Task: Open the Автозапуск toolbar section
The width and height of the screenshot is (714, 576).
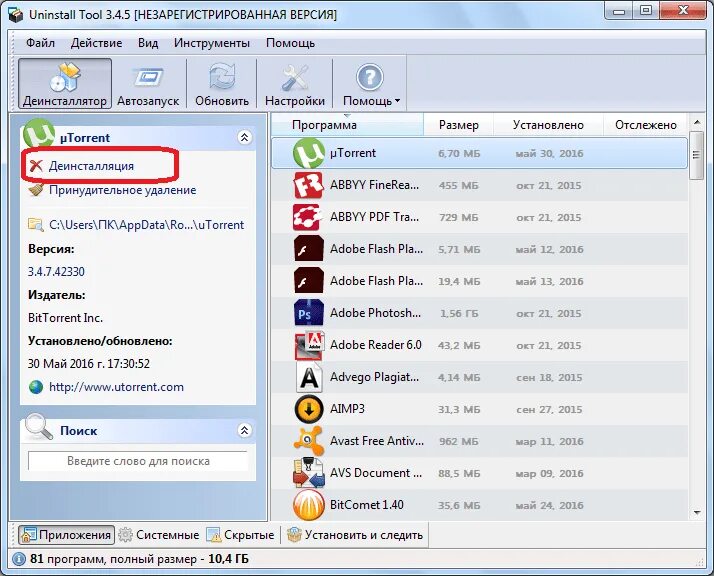Action: pyautogui.click(x=148, y=83)
